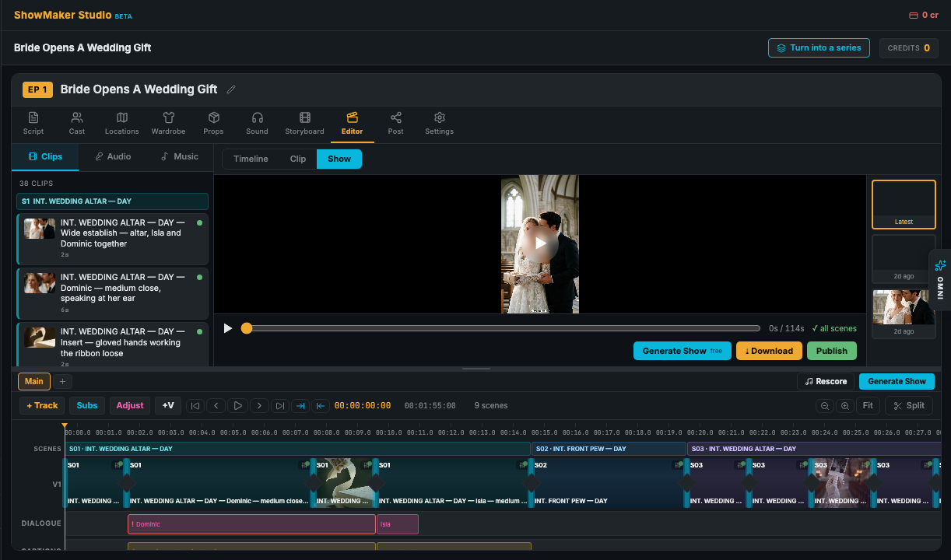
Task: Open the Sound section
Action: [x=257, y=123]
